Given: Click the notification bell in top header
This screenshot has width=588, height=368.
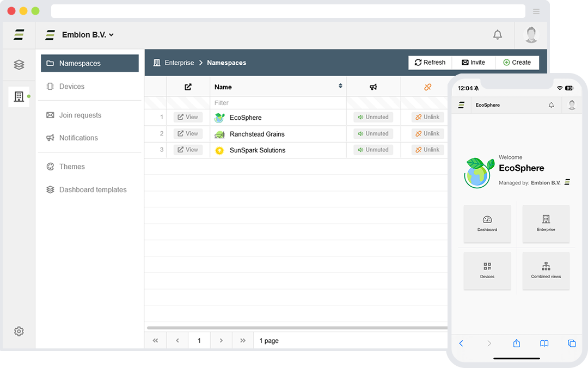Looking at the screenshot, I should pos(497,35).
